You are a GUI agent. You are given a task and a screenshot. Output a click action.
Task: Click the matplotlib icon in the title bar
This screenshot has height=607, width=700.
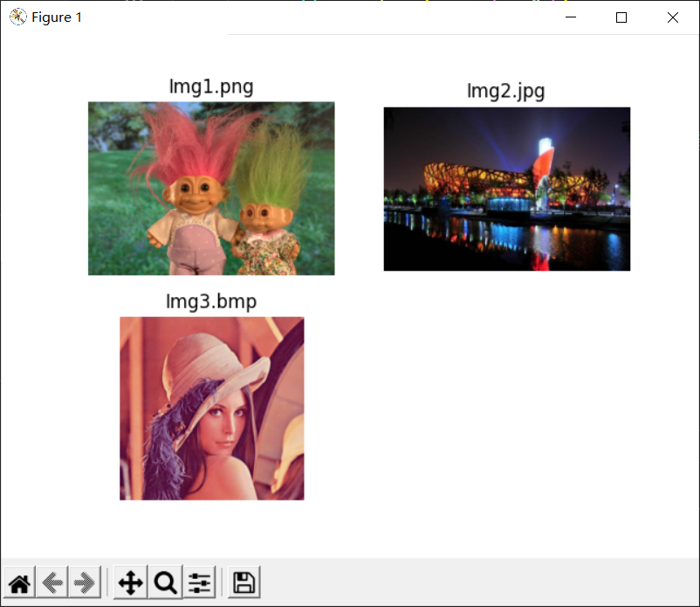[17, 17]
